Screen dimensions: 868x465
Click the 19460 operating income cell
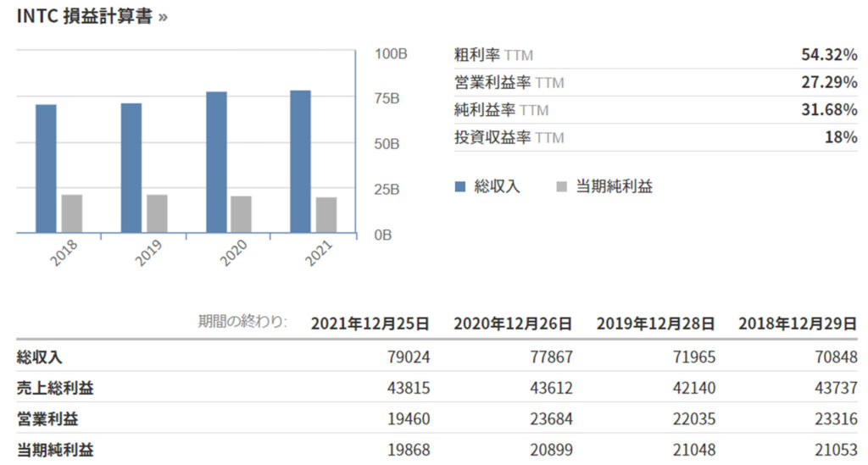[409, 419]
